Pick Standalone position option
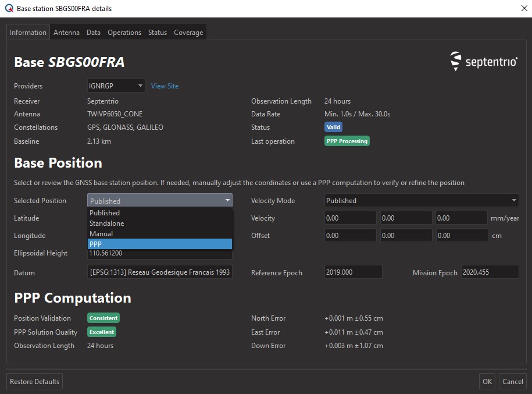 (x=160, y=223)
